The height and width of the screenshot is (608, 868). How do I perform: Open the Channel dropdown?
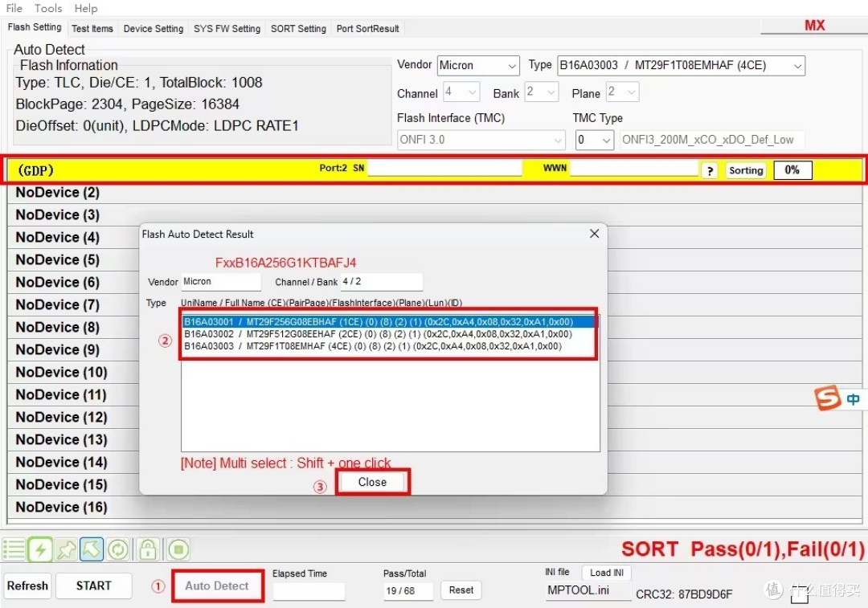point(461,92)
